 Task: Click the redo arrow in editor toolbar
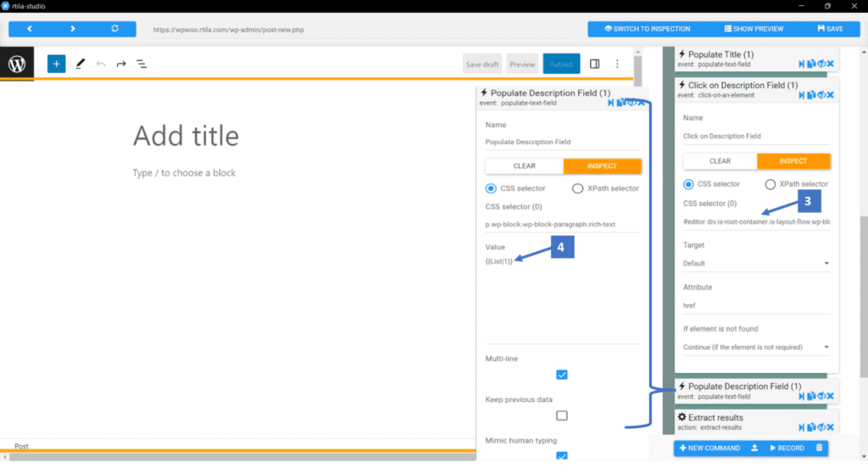[121, 64]
